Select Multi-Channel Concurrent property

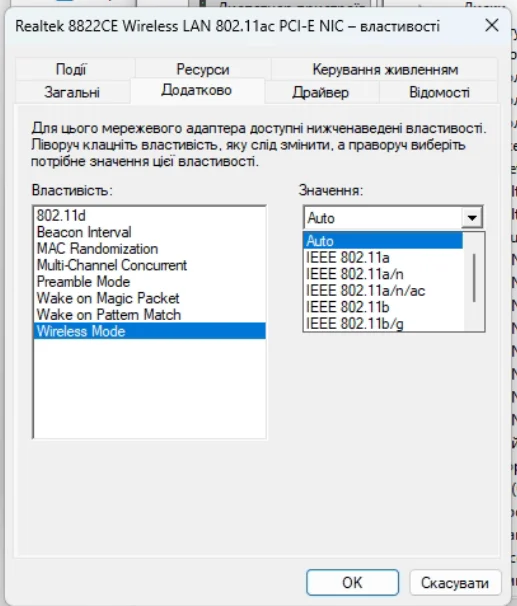150,265
